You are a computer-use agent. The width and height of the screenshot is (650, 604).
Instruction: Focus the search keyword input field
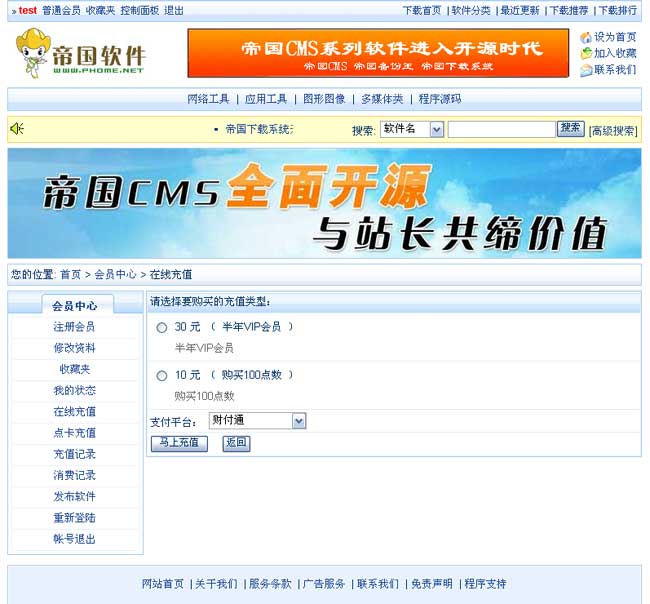pyautogui.click(x=501, y=129)
